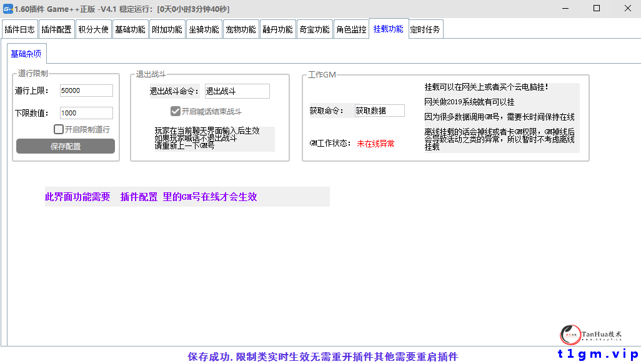The image size is (641, 364).
Task: Select the 融丹功能 tab
Action: click(x=277, y=28)
